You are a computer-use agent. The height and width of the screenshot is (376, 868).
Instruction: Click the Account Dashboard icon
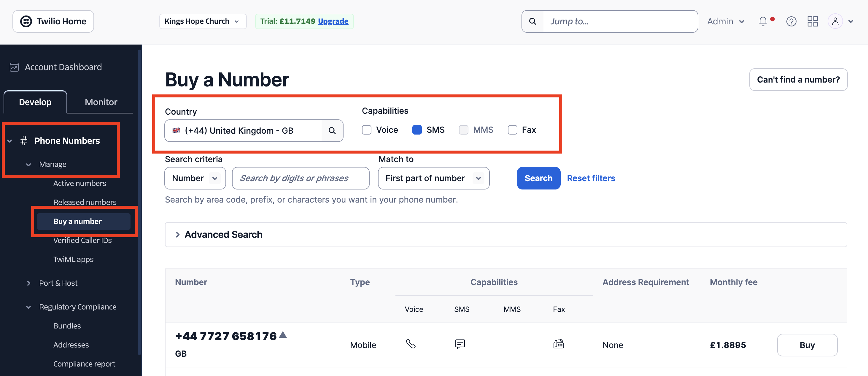[14, 67]
